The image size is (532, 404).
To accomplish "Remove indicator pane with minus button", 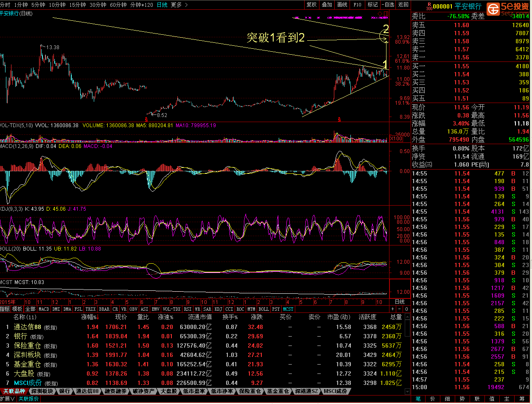I will pos(400,309).
